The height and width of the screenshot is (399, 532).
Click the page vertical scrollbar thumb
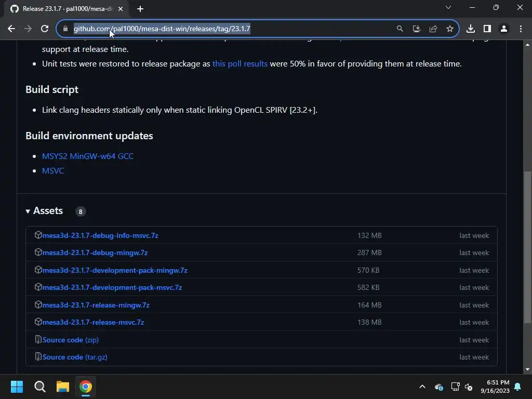(527, 248)
